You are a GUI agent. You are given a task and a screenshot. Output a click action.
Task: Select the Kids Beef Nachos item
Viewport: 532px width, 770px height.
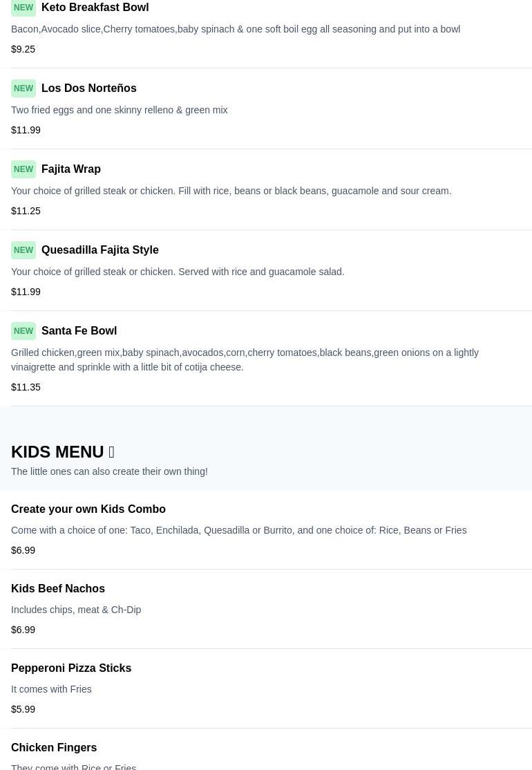58,589
